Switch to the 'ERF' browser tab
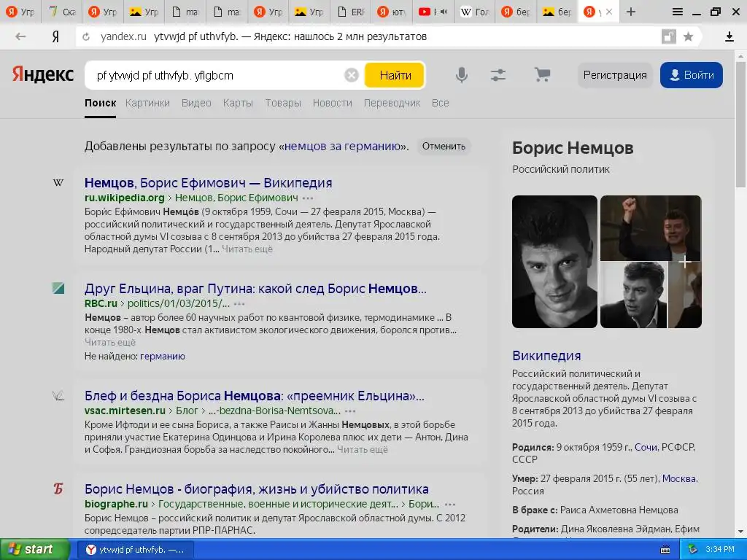747x560 pixels. pyautogui.click(x=350, y=12)
